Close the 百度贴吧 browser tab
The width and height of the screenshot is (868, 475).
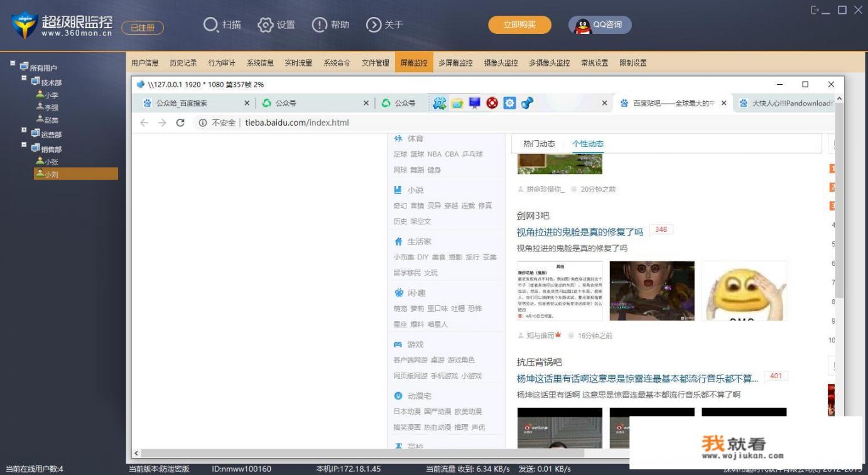[x=724, y=103]
